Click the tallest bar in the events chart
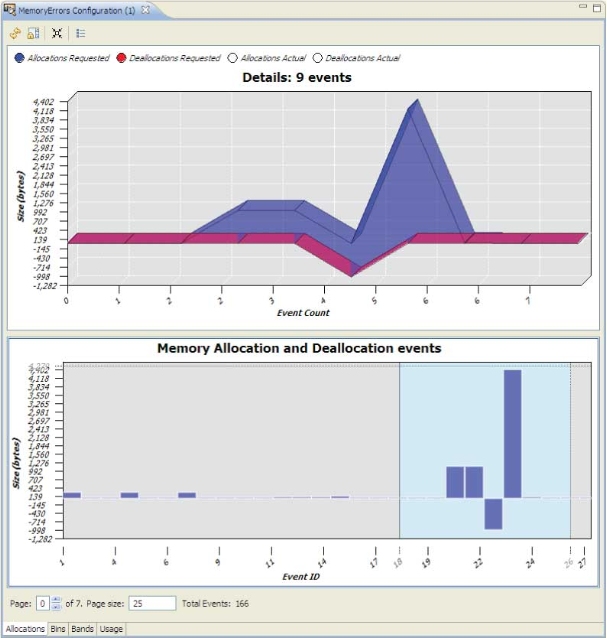The image size is (607, 638). [513, 433]
